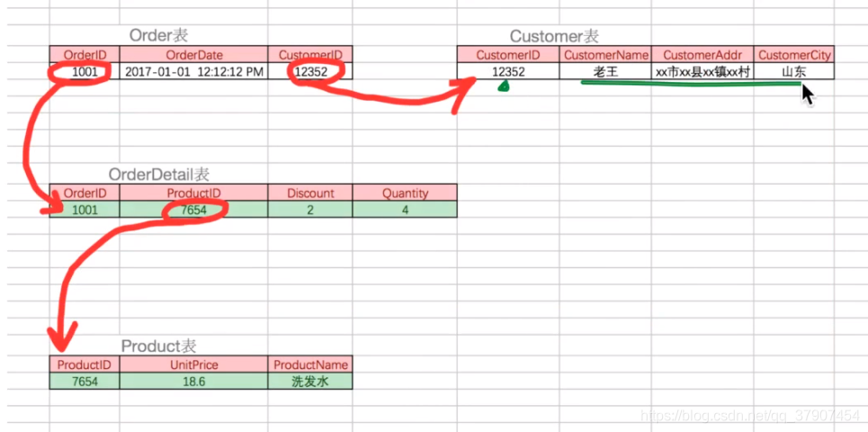Image resolution: width=868 pixels, height=432 pixels.
Task: Select the Quantity value 4
Action: pos(405,210)
